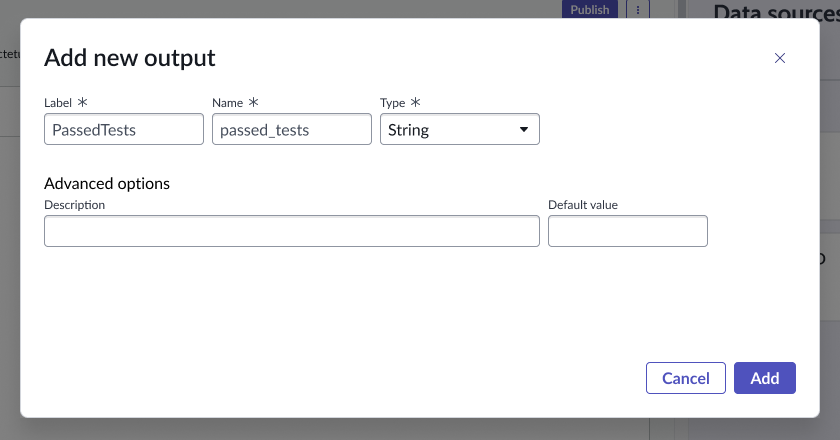Image resolution: width=840 pixels, height=440 pixels.
Task: Click the Default value input field
Action: pyautogui.click(x=627, y=231)
